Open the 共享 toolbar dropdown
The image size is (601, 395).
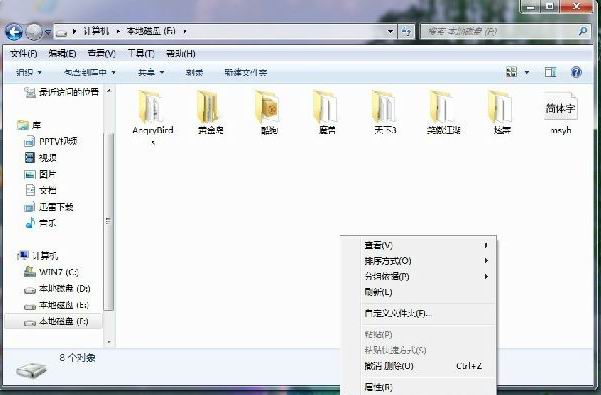click(151, 72)
